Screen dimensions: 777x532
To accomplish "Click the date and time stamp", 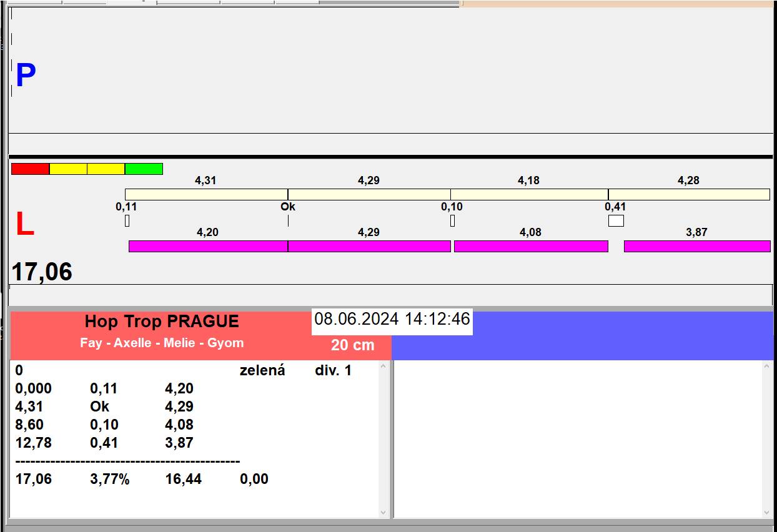I will tap(392, 320).
